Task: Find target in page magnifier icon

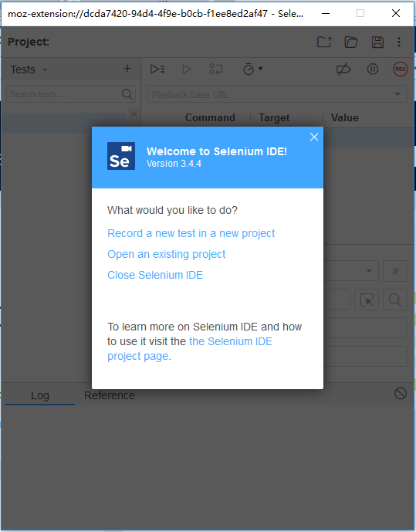Action: tap(395, 300)
